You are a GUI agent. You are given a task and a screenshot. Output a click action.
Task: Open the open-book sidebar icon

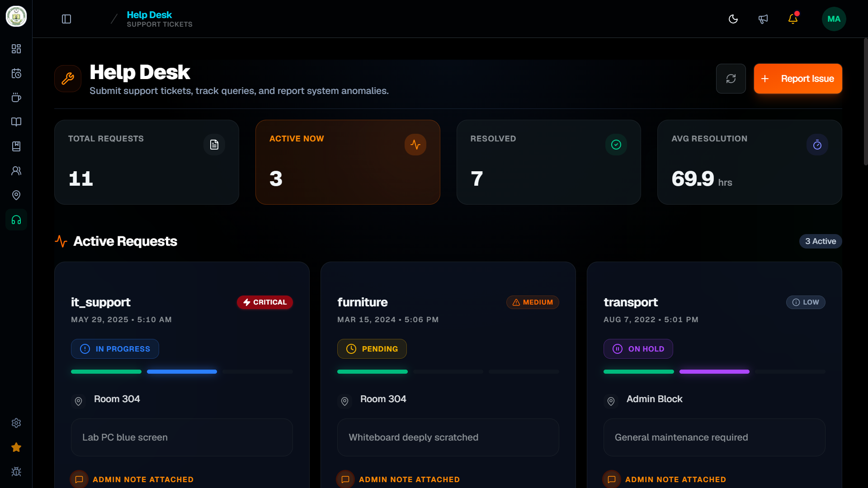click(16, 122)
